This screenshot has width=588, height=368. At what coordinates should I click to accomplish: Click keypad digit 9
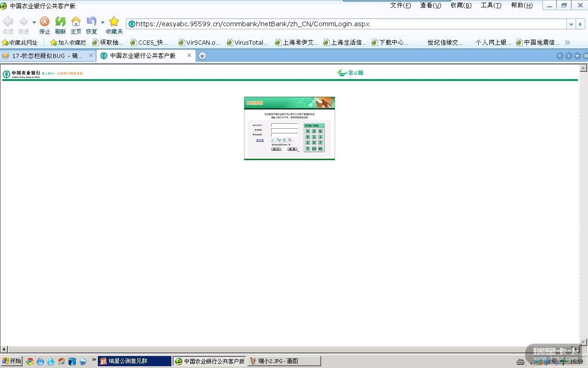pyautogui.click(x=308, y=149)
